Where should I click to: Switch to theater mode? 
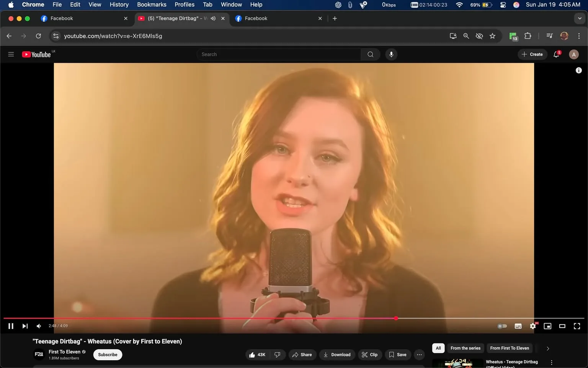(562, 326)
